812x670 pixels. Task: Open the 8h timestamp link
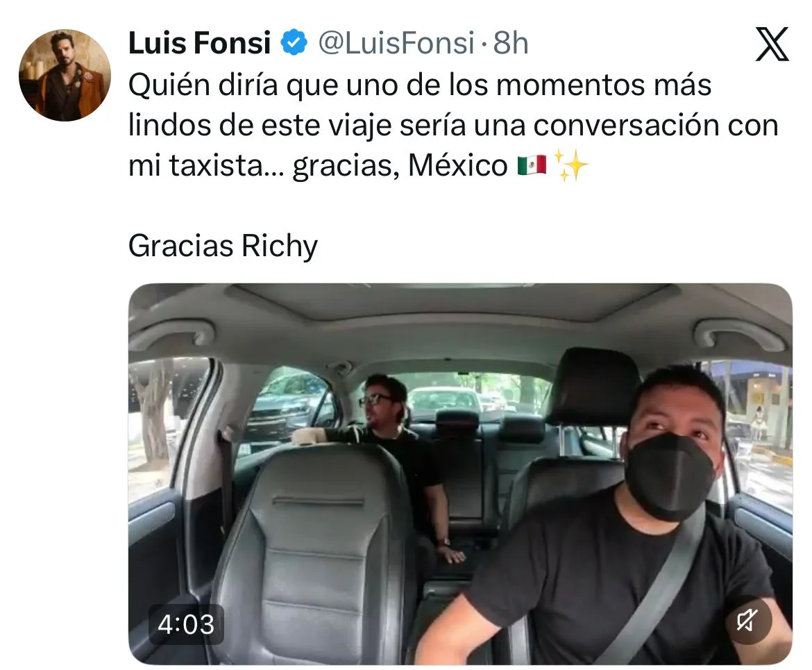point(510,43)
